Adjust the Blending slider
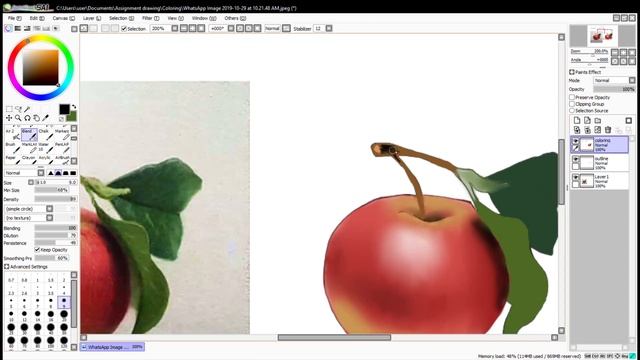Screen dimensions: 640x360 click(x=56, y=228)
